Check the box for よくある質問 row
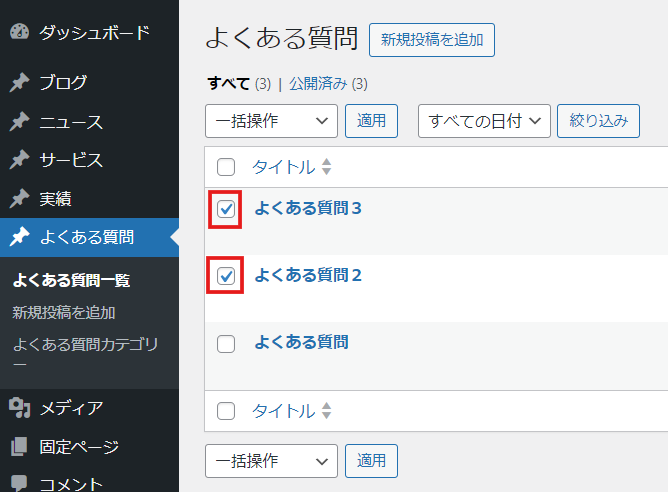This screenshot has height=492, width=668. pyautogui.click(x=226, y=344)
